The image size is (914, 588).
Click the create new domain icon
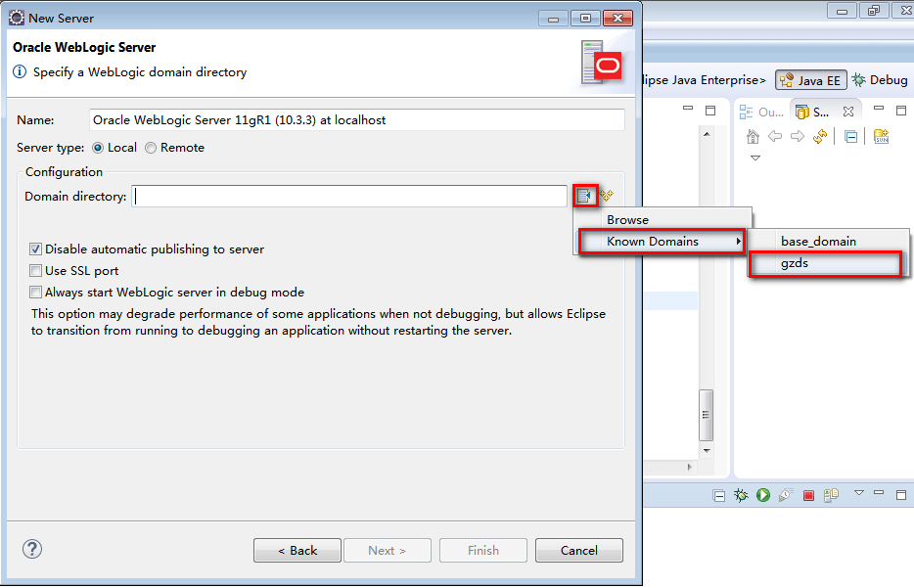click(x=607, y=196)
